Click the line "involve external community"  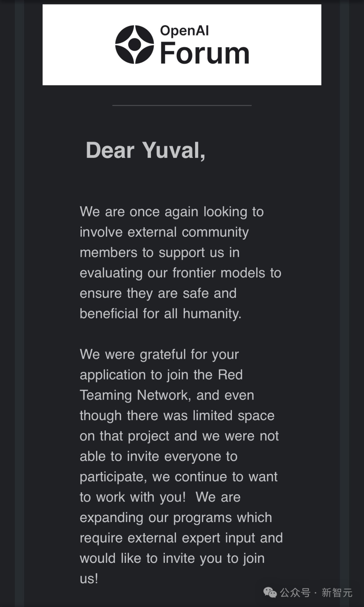(x=164, y=232)
